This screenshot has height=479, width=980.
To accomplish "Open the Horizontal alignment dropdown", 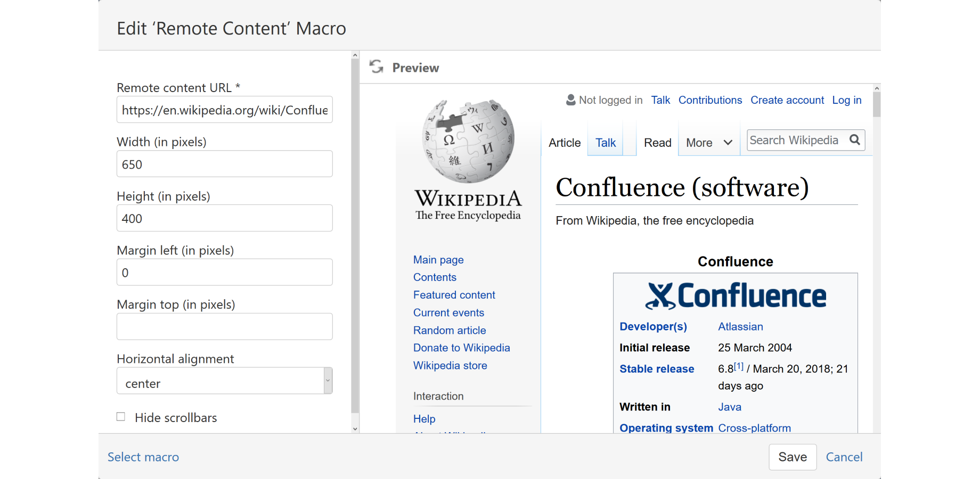I will (x=225, y=381).
